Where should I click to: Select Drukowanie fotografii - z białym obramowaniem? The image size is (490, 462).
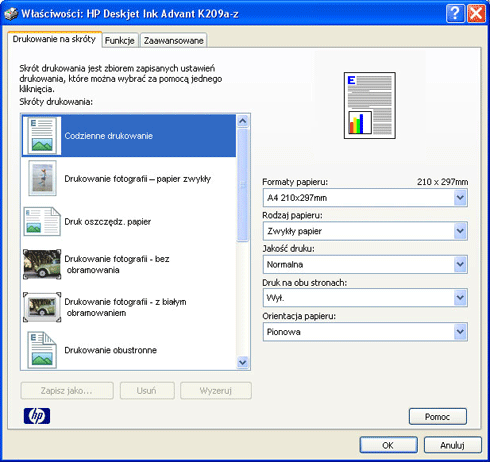point(125,307)
